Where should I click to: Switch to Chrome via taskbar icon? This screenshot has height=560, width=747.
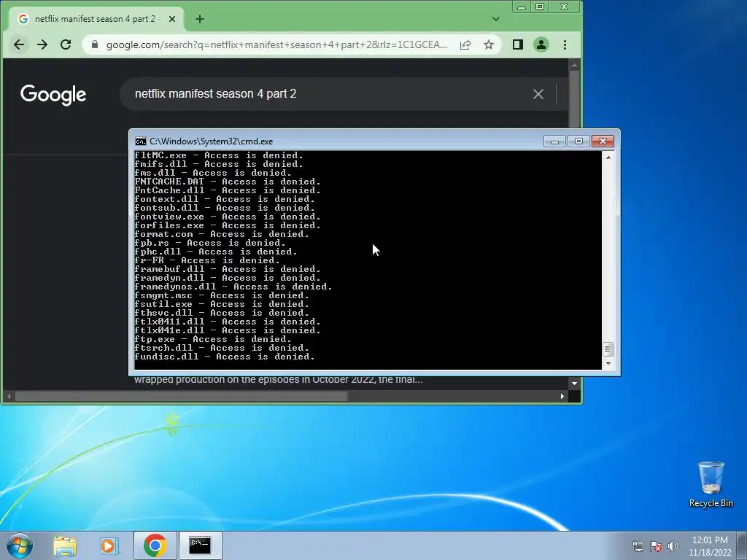tap(155, 545)
